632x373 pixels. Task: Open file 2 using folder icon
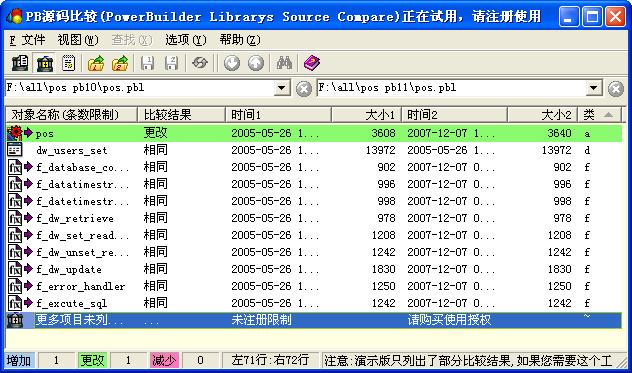pos(120,63)
